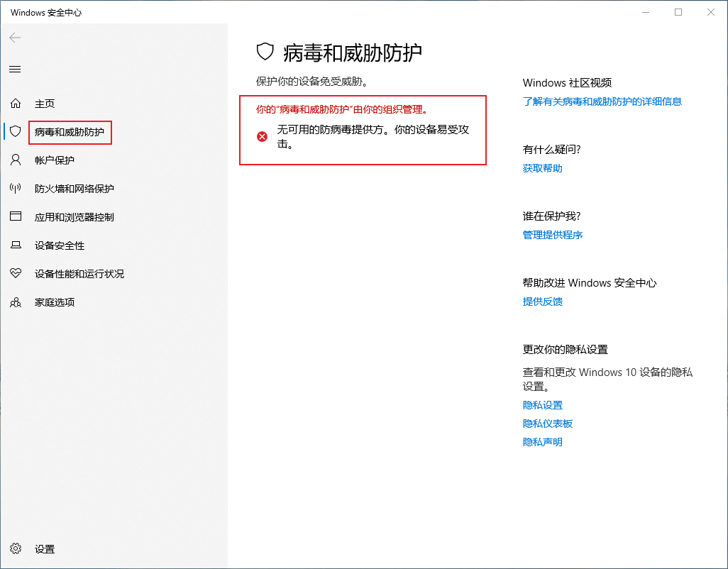This screenshot has width=728, height=569.
Task: Click the text 查看和更改 Windows 10 设备的隐私设置
Action: pos(607,379)
